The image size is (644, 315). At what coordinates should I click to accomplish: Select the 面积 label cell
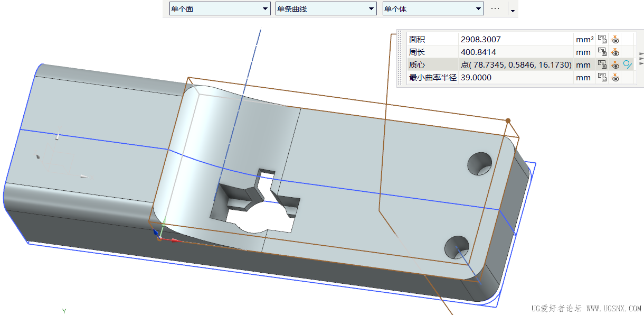[433, 39]
